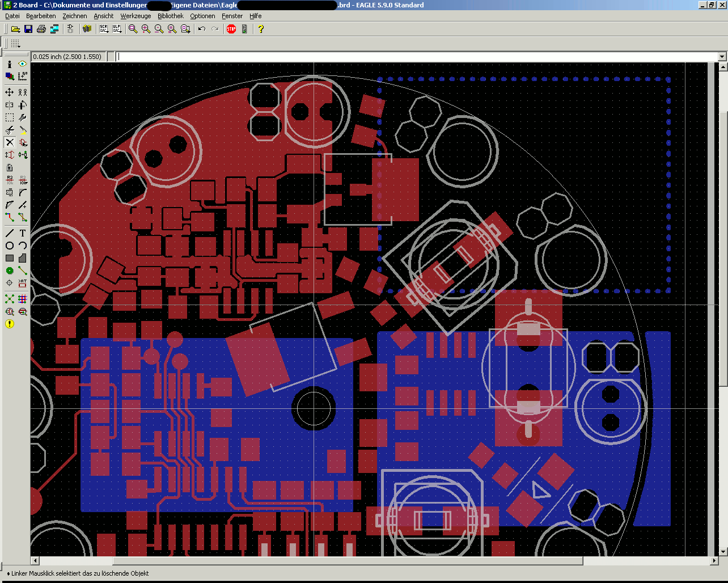Select the Via tool

pyautogui.click(x=10, y=271)
